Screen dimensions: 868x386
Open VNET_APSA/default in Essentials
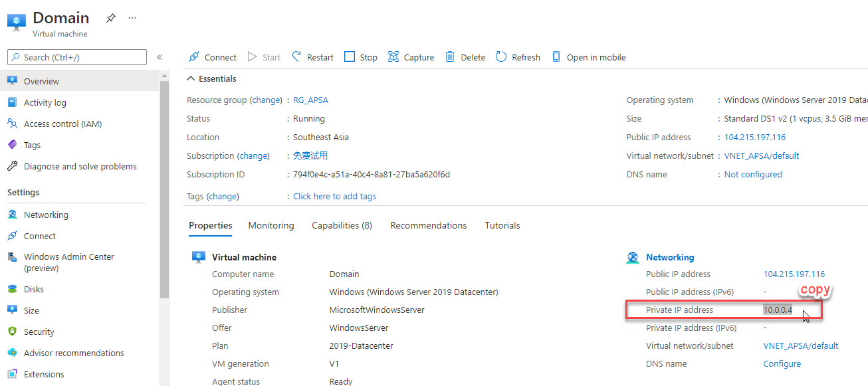(761, 156)
